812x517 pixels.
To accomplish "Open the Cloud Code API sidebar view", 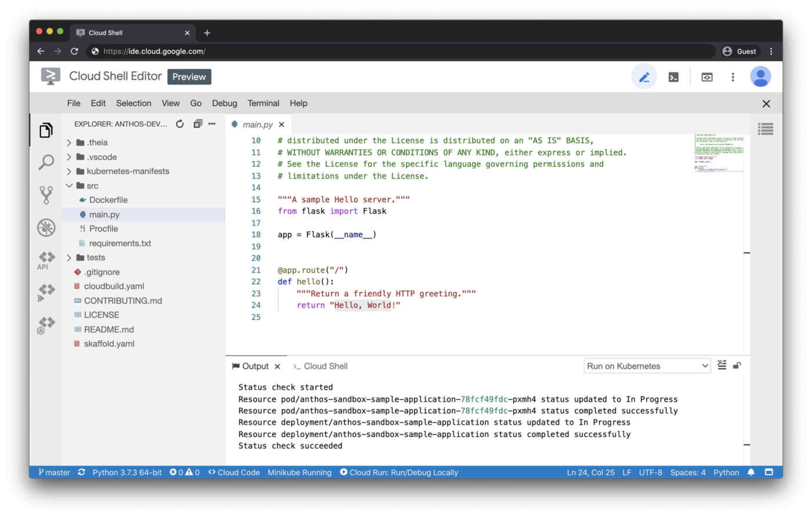I will [46, 260].
